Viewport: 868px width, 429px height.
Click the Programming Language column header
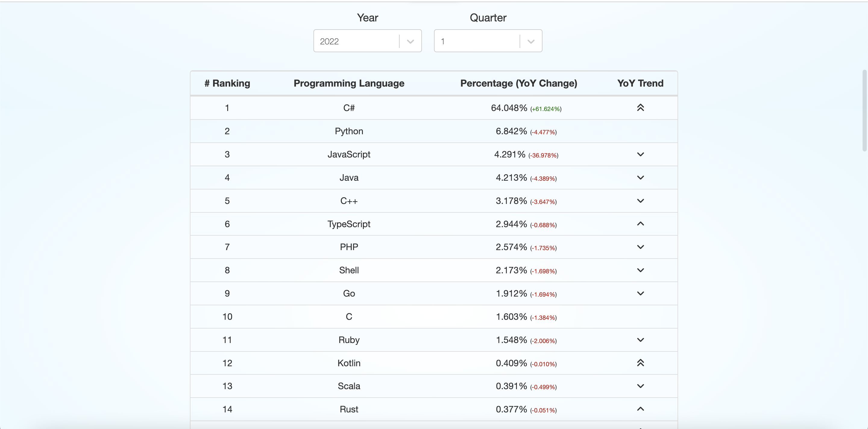point(349,83)
